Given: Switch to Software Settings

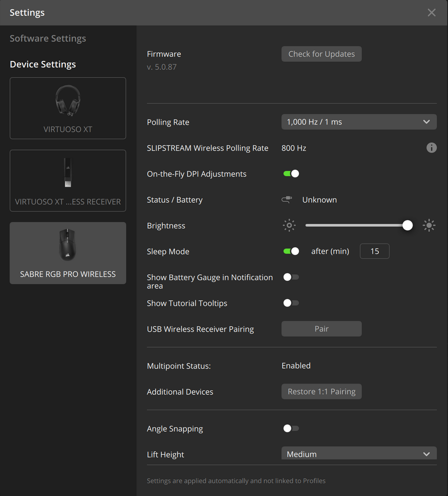Looking at the screenshot, I should tap(47, 38).
